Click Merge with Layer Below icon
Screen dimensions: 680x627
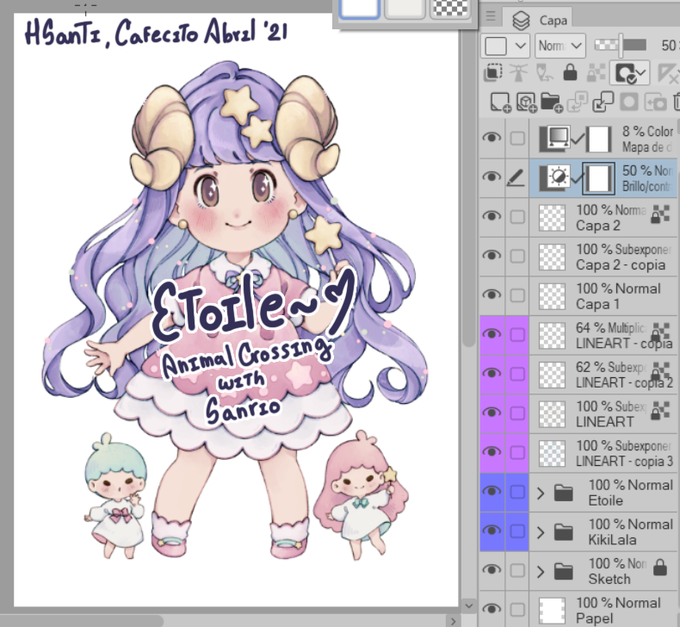pyautogui.click(x=603, y=102)
